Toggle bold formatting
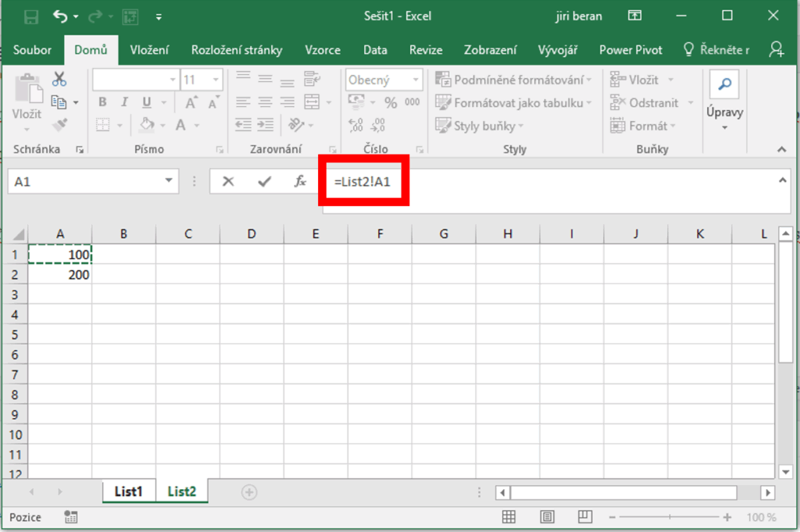Screen dimensions: 800x532 coord(102,102)
